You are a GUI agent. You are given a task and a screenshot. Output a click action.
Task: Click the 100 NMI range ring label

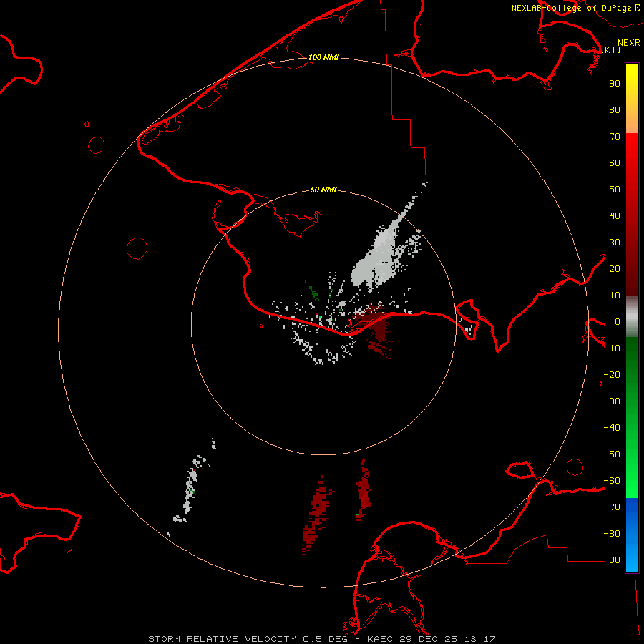(323, 57)
